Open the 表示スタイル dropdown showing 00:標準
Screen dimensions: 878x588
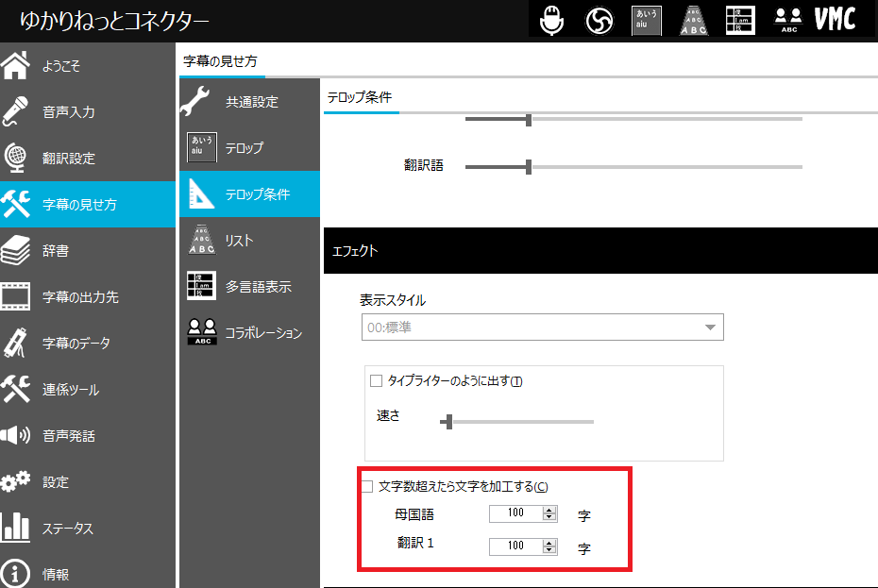pos(543,328)
